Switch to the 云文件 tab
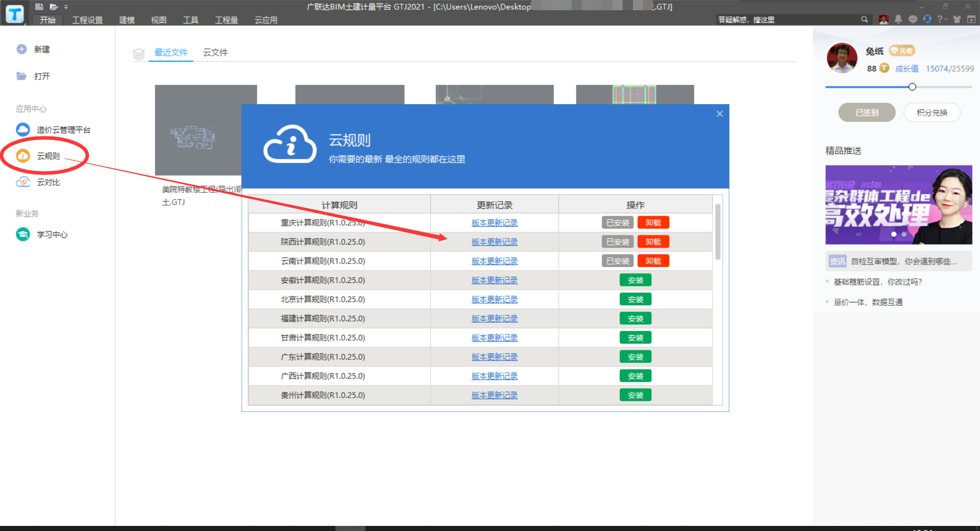Viewport: 980px width, 531px height. (x=215, y=52)
